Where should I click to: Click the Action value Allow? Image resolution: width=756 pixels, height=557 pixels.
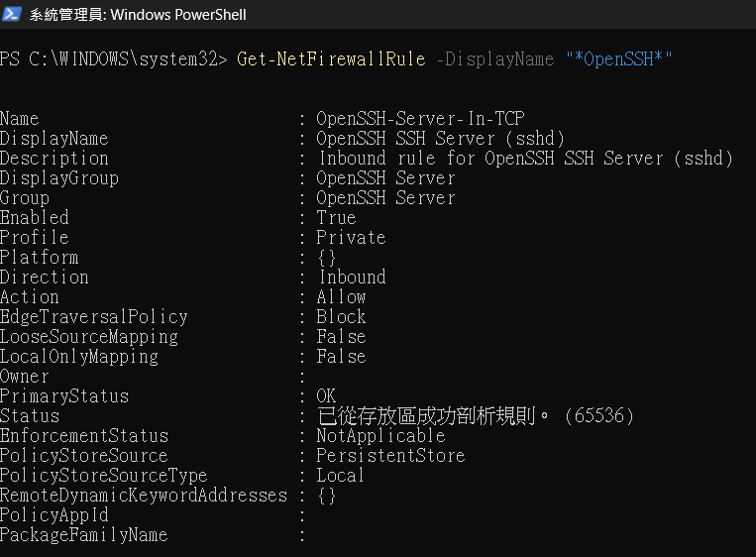coord(341,297)
